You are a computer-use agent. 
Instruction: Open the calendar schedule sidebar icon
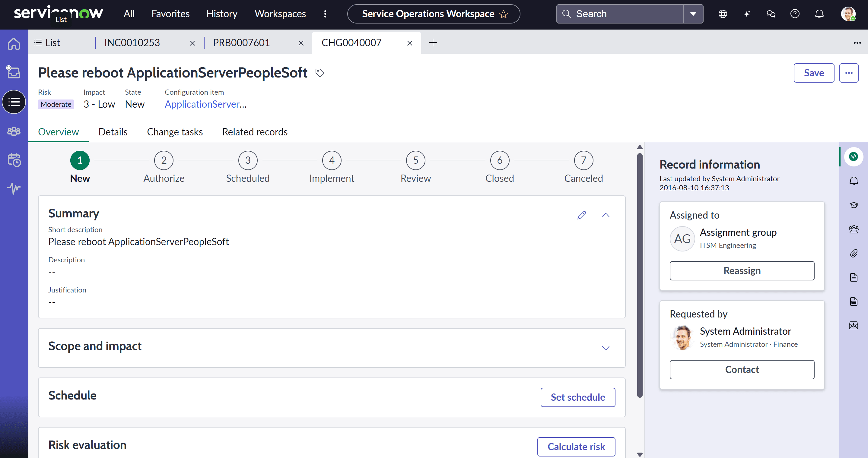coord(14,160)
